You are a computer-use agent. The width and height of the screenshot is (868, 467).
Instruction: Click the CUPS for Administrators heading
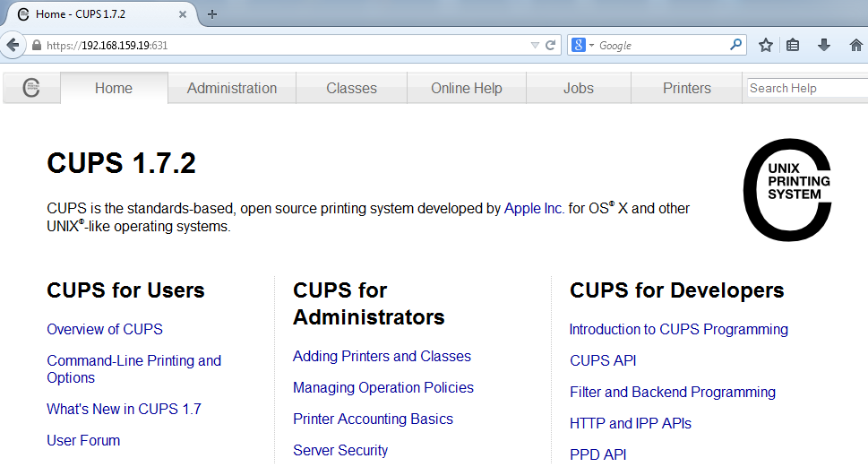tap(369, 304)
